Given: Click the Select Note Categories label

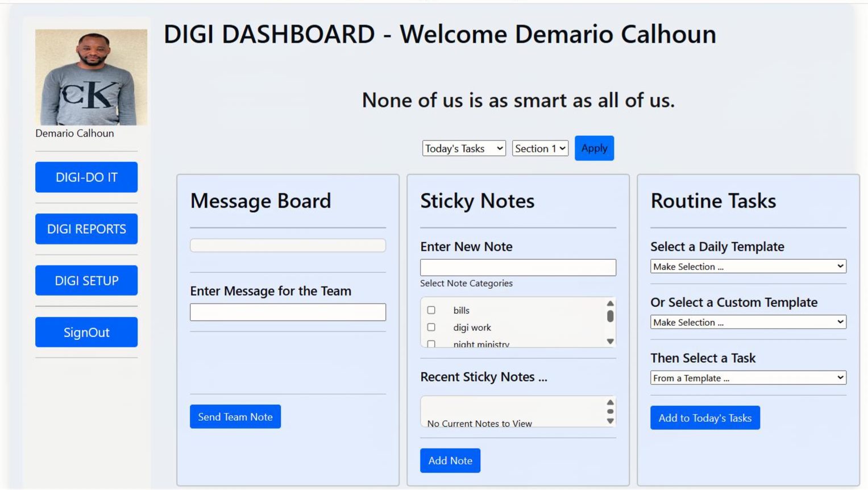Looking at the screenshot, I should click(x=466, y=283).
